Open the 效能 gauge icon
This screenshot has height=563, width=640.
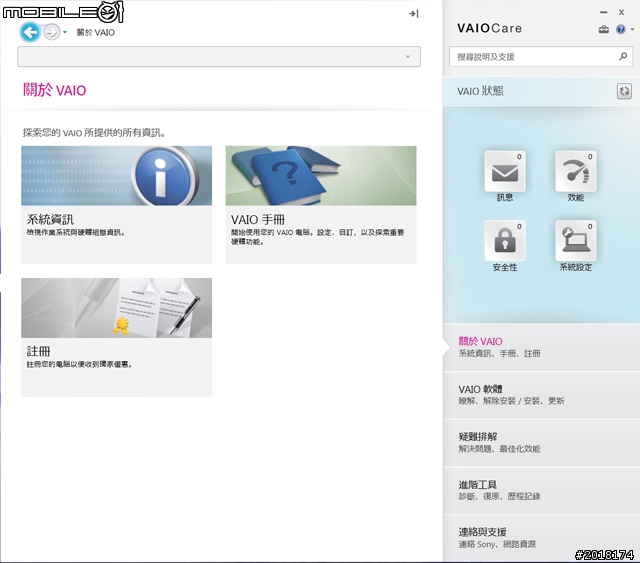tap(576, 171)
